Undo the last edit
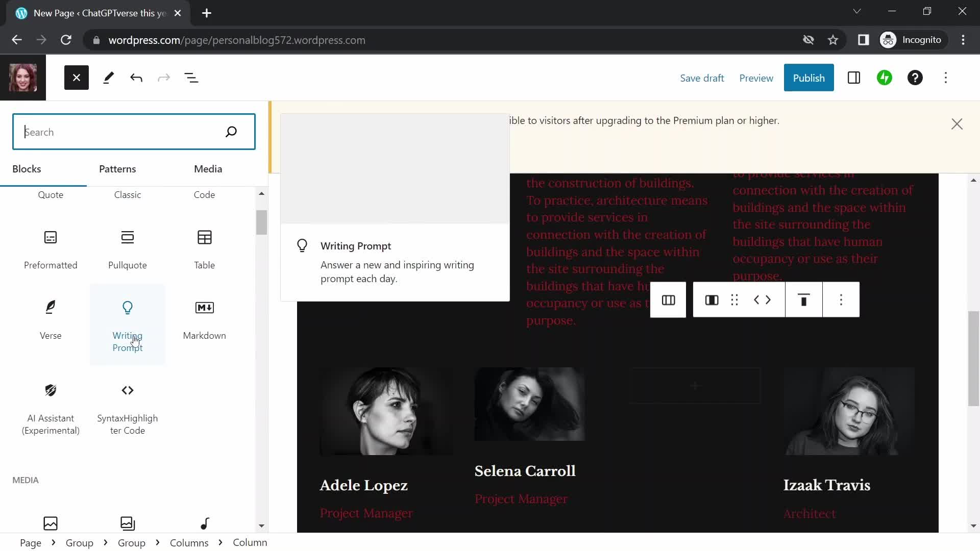 point(136,78)
